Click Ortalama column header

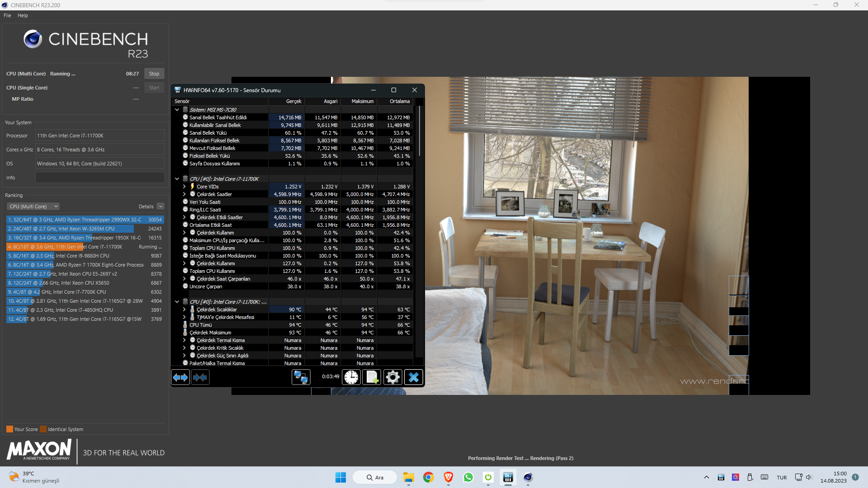click(x=396, y=101)
